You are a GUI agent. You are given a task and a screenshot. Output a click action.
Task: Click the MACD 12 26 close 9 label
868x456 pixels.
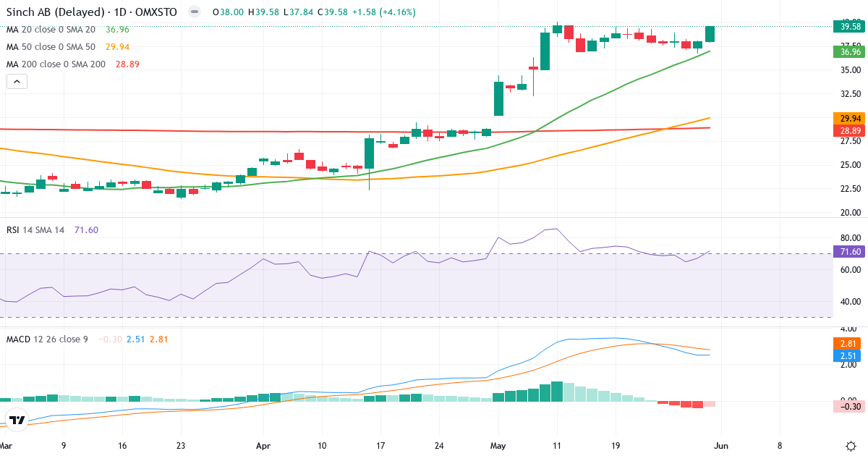click(x=47, y=339)
